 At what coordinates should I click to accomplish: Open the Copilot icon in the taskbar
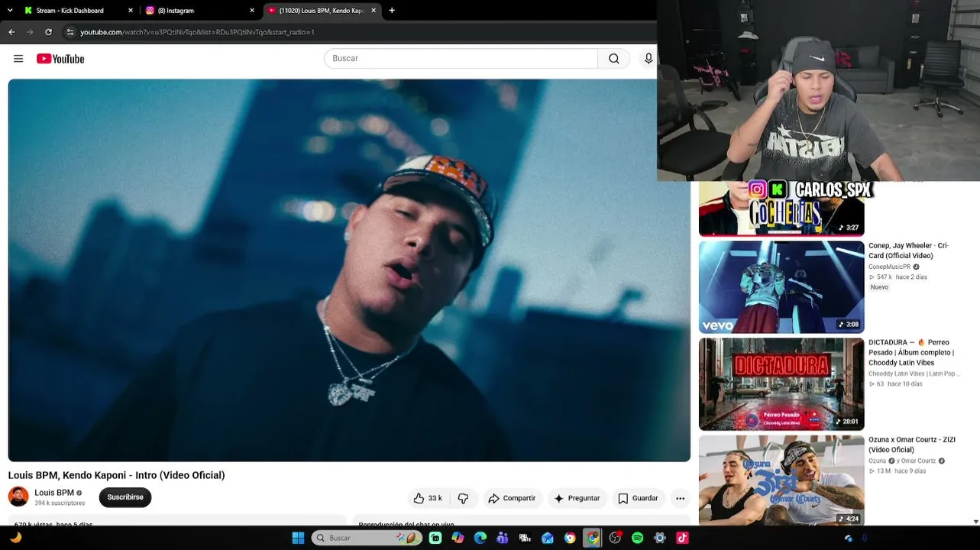[458, 538]
